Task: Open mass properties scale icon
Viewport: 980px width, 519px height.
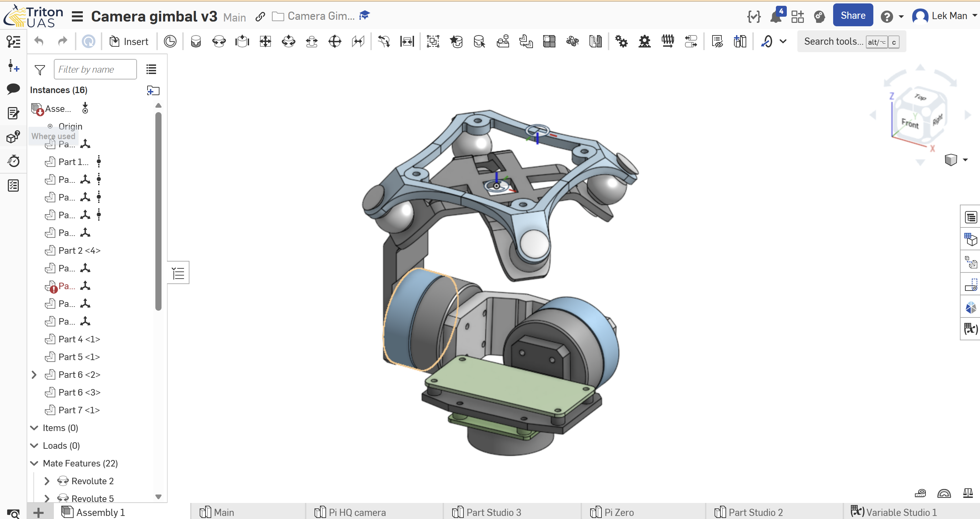Action: [968, 493]
